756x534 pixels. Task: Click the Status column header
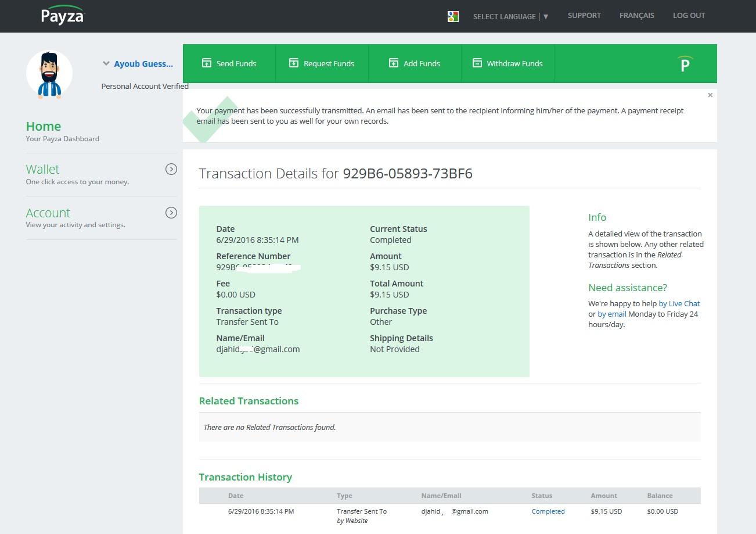click(x=542, y=496)
